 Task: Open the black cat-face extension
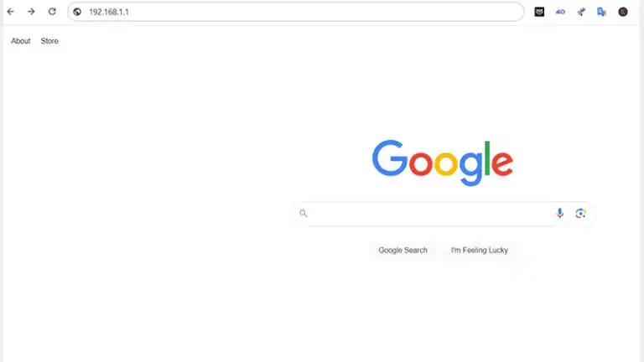[539, 12]
